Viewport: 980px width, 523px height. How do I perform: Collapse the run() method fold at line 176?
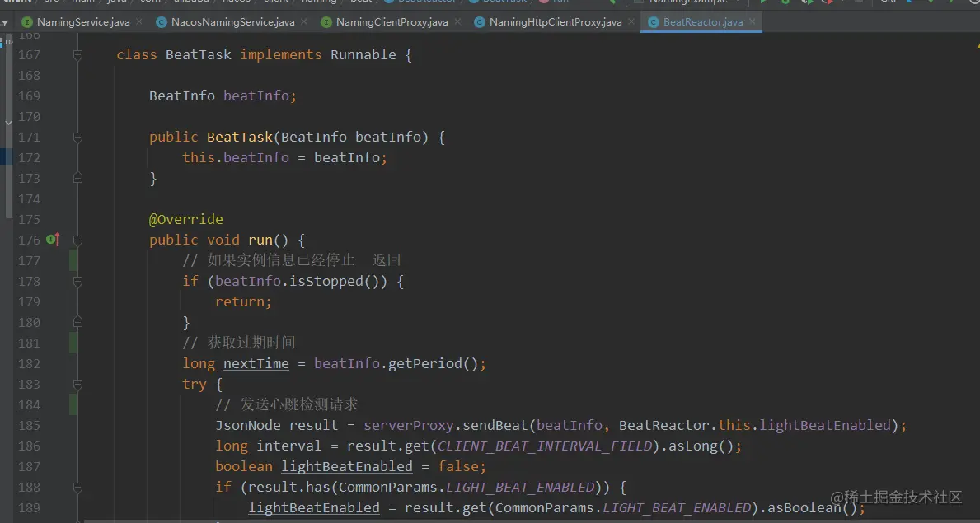pos(78,240)
